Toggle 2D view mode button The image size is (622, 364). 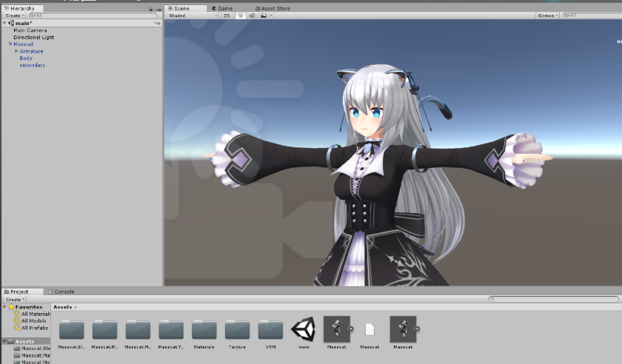[227, 16]
